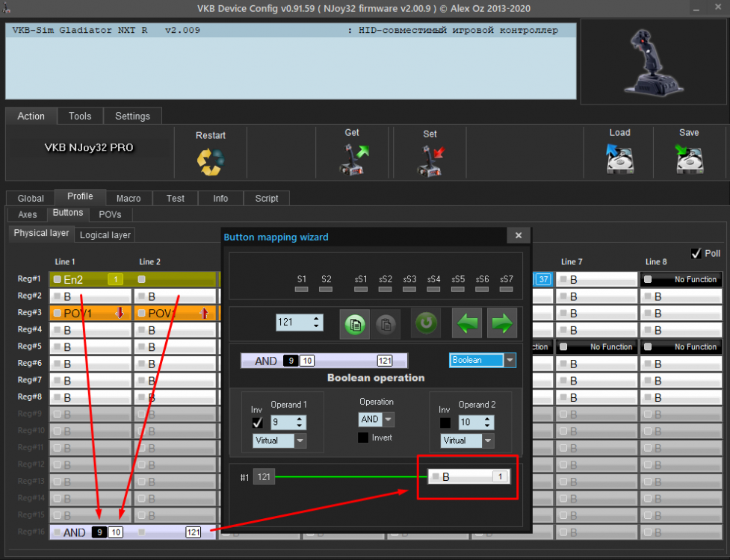Click the joystick thumbnail image
This screenshot has height=560, width=730.
tap(654, 62)
